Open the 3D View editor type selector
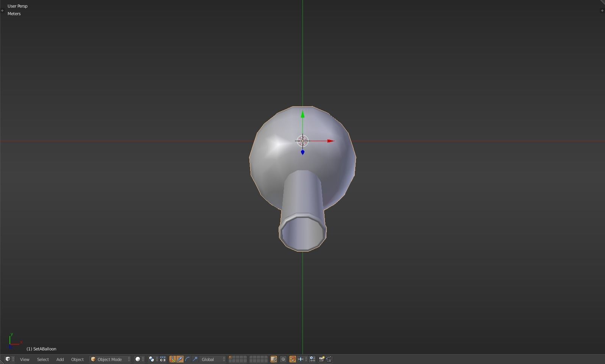 pos(9,359)
